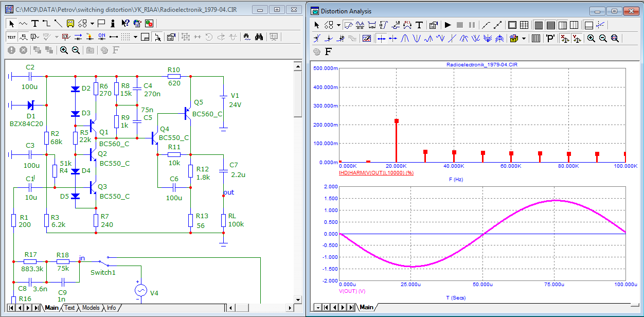This screenshot has height=317, width=644.
Task: Select the Peak cursor function icon
Action: point(405,38)
